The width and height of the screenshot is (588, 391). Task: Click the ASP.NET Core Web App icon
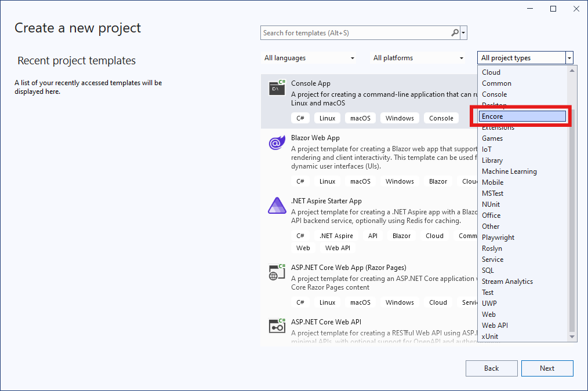[x=277, y=272]
